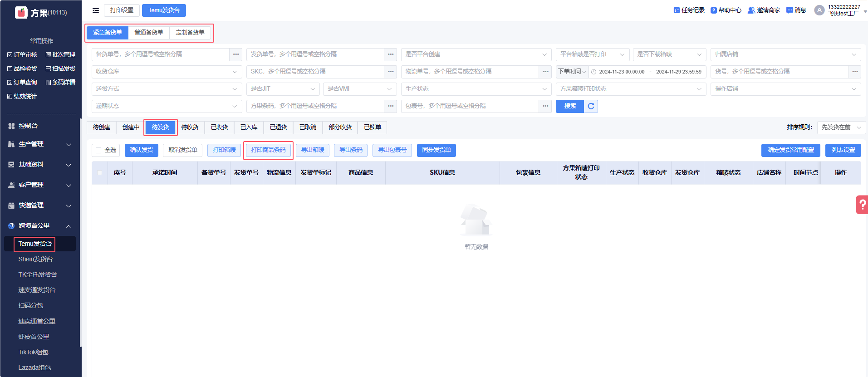Toggle the table header row checkbox
868x377 pixels.
100,172
